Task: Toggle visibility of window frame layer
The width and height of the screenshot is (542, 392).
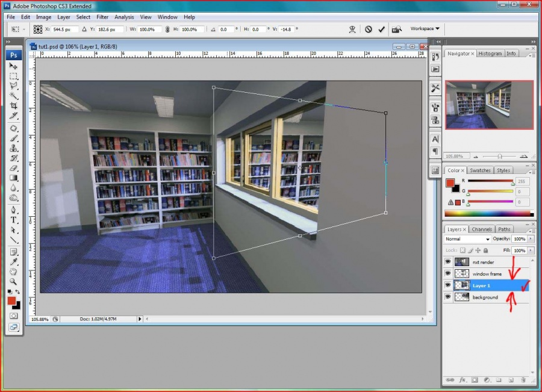Action: (447, 273)
